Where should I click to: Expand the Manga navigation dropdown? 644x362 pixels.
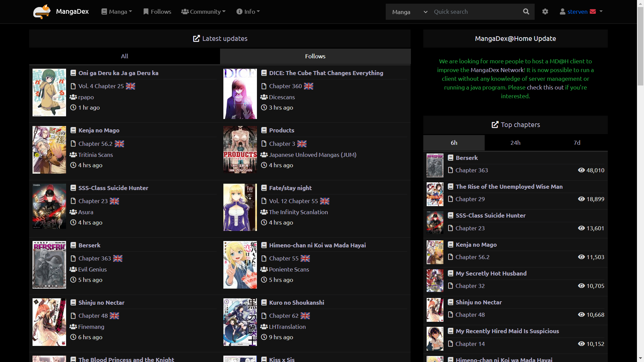coord(117,12)
